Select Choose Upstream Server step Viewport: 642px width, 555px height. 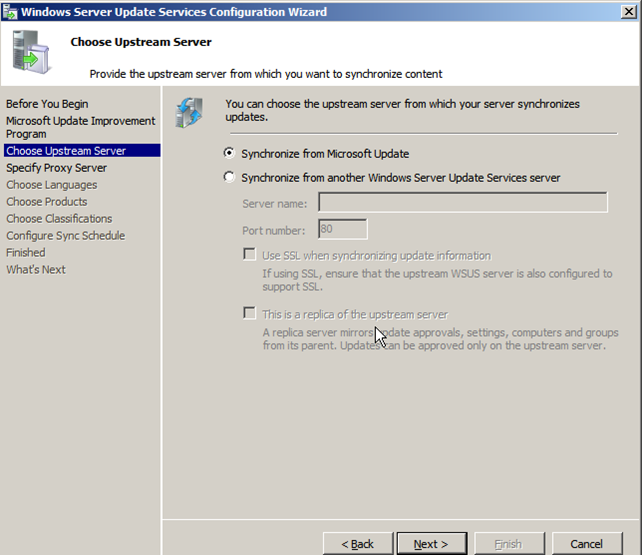click(66, 151)
